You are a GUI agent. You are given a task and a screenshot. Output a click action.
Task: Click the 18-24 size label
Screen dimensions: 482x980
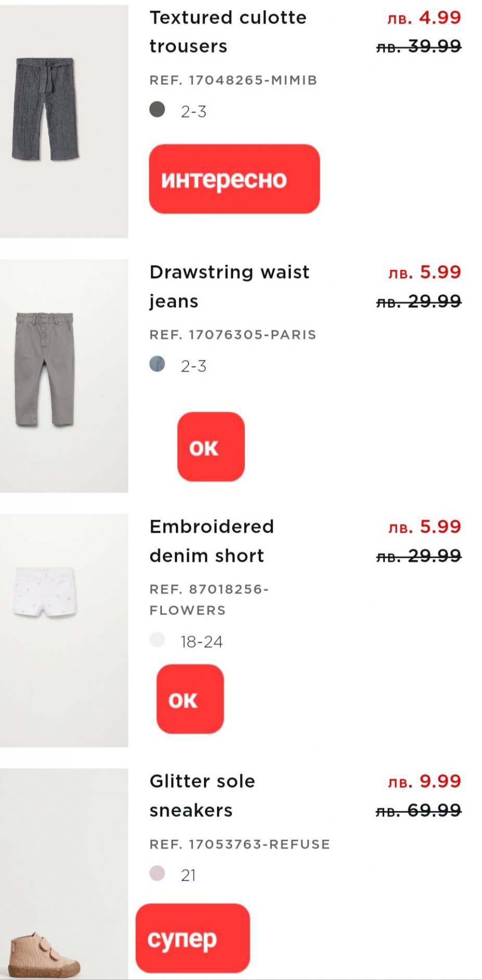201,642
